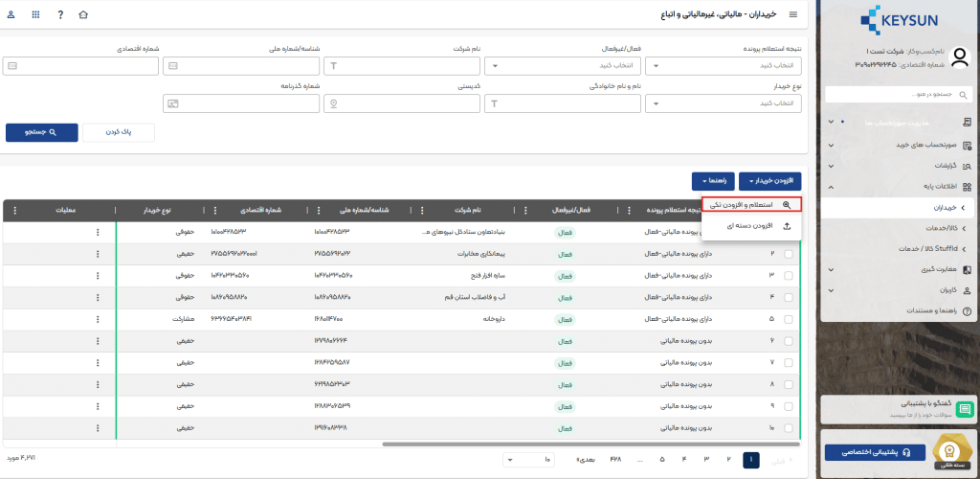Screen dimensions: 980x479
Task: Select افزودن دسته ای from dropdown menu
Action: (751, 226)
